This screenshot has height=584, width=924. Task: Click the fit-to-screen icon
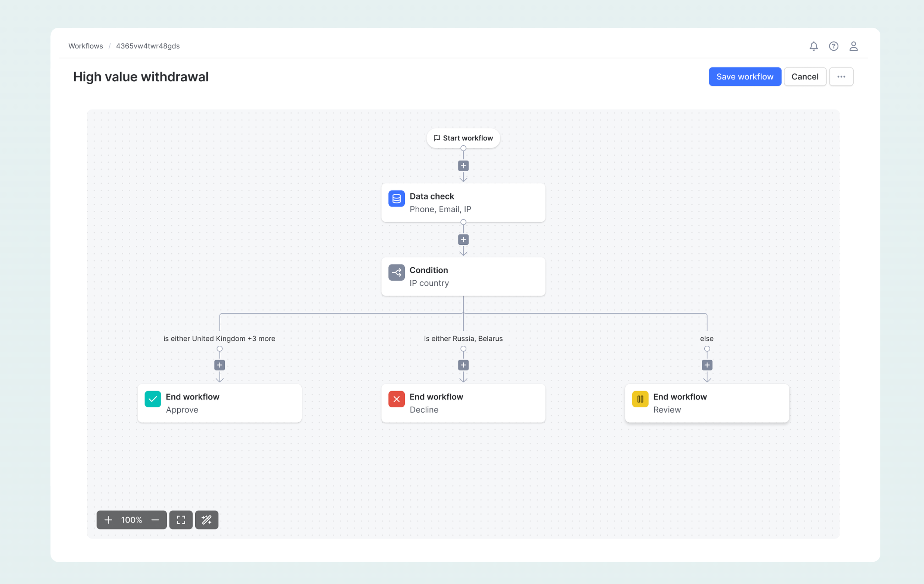181,520
